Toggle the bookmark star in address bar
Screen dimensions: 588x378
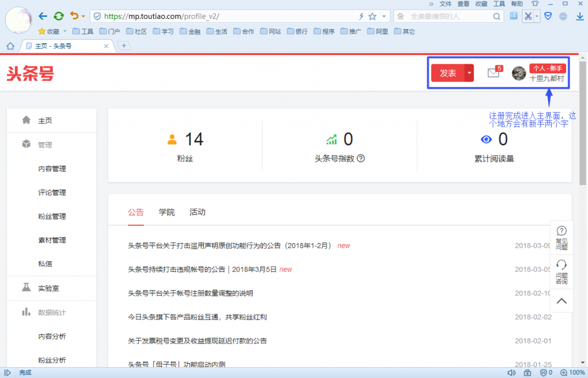pos(371,16)
